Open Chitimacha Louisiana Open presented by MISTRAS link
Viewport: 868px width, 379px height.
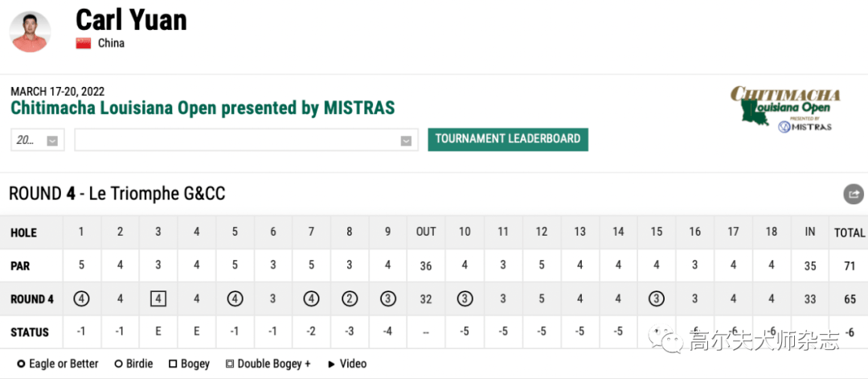[x=203, y=108]
